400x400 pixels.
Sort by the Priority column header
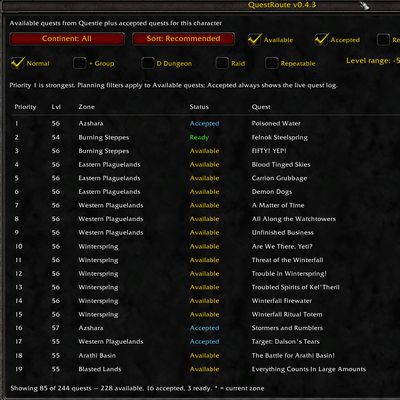[25, 107]
